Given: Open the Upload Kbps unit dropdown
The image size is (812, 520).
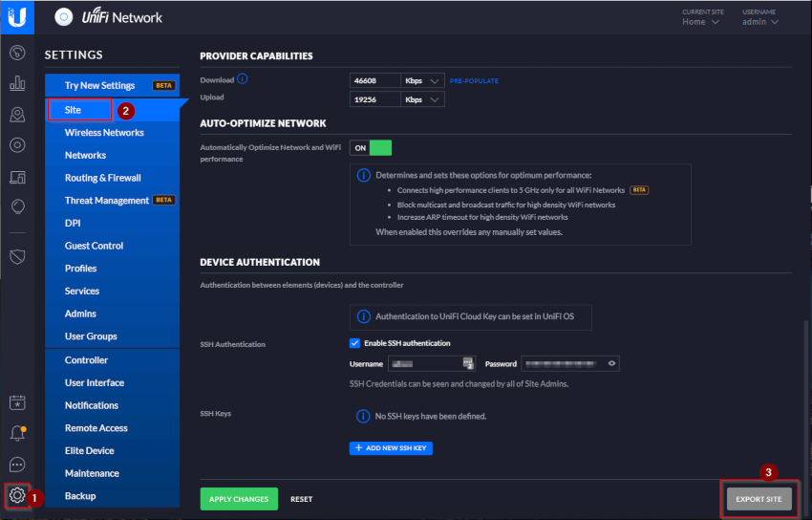Looking at the screenshot, I should tap(422, 99).
